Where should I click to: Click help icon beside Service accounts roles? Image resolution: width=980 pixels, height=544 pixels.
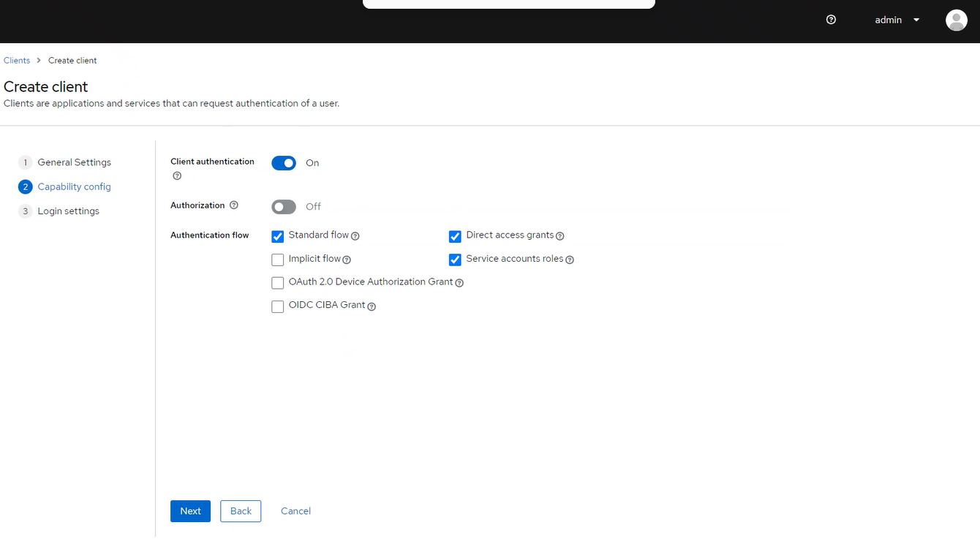click(x=570, y=260)
